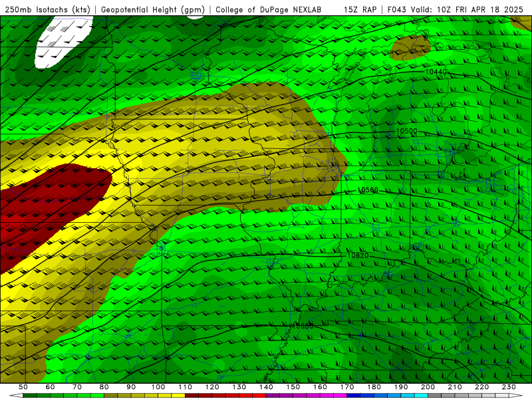
Task: Click the 200 value on the color scale
Action: (x=428, y=387)
